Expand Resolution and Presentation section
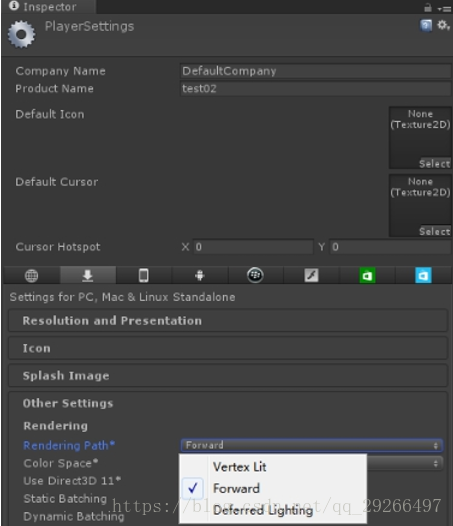The height and width of the screenshot is (526, 453). tap(228, 321)
